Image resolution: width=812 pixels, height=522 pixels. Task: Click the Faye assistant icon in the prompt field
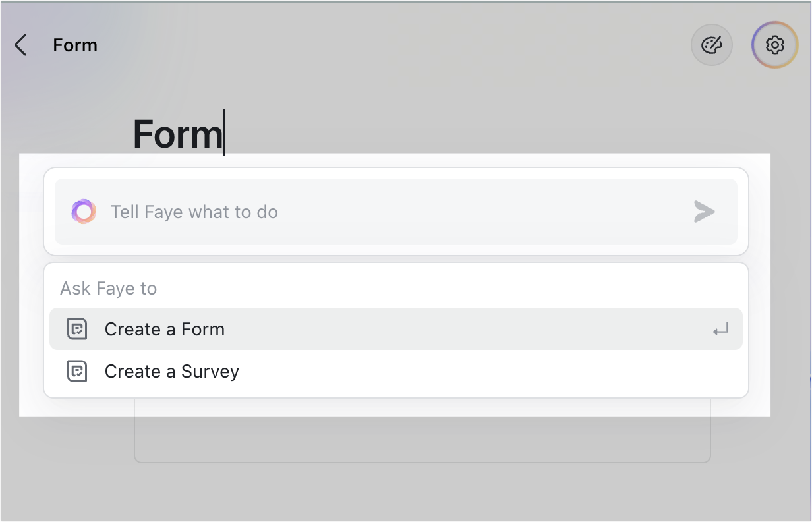[84, 212]
